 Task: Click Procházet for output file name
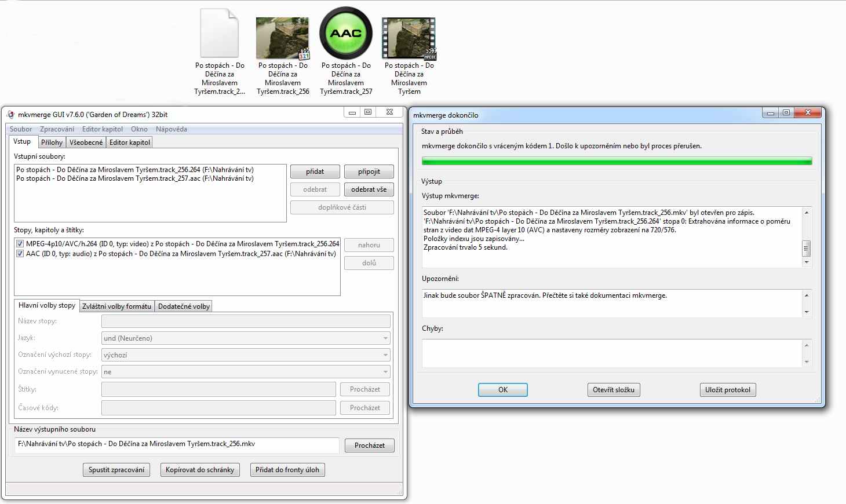[370, 445]
